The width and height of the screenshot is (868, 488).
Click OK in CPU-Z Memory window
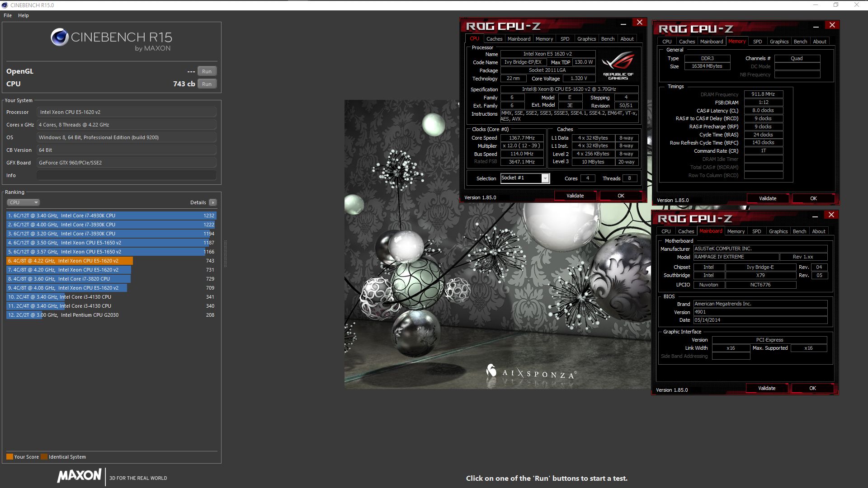click(813, 198)
